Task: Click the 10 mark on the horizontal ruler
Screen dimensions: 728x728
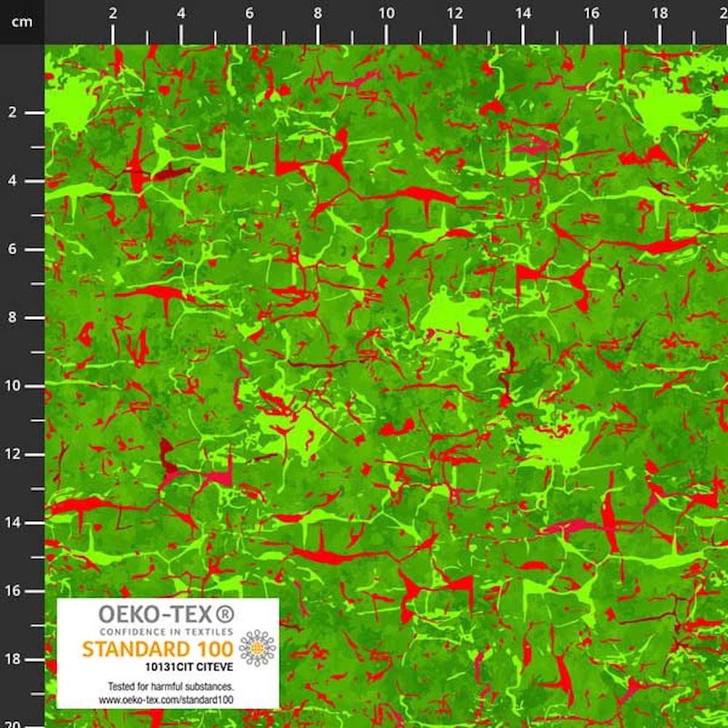Action: point(388,12)
